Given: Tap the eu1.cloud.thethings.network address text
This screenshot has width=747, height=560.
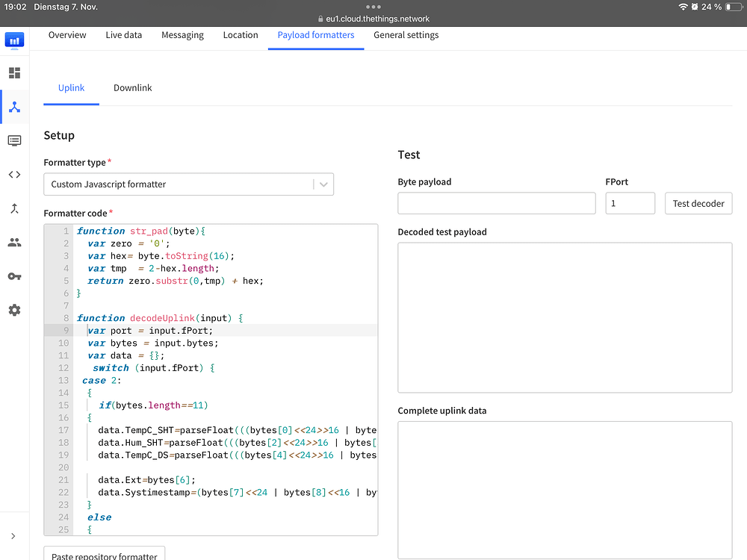Looking at the screenshot, I should 378,19.
